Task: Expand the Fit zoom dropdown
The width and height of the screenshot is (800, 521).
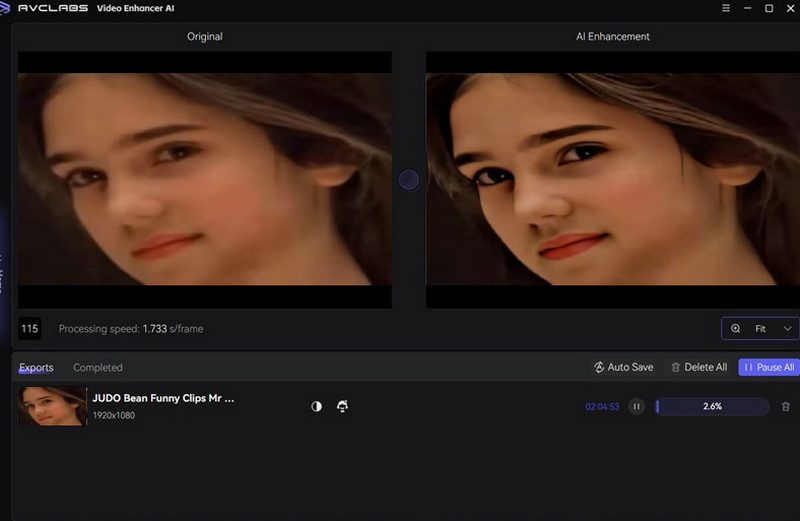Action: click(787, 329)
